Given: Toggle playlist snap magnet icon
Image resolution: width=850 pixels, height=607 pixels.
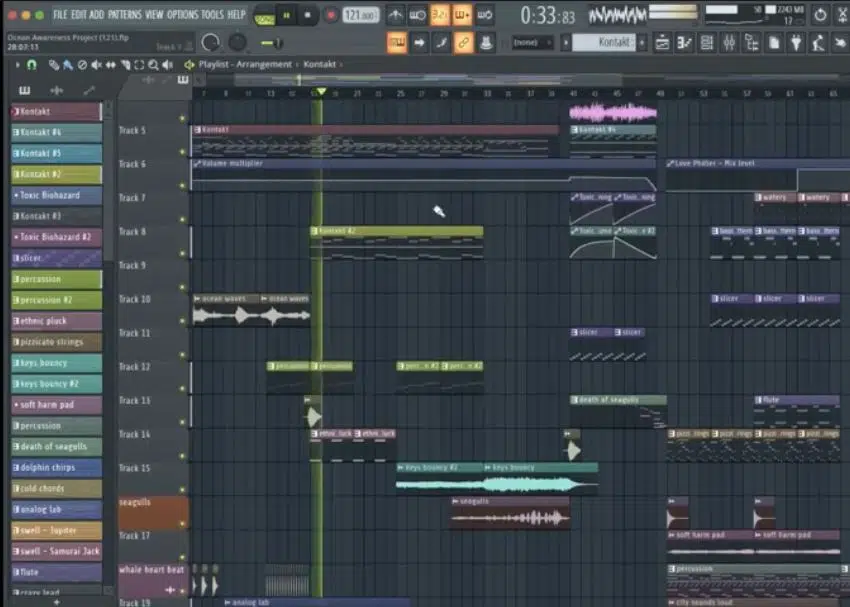Looking at the screenshot, I should 31,65.
